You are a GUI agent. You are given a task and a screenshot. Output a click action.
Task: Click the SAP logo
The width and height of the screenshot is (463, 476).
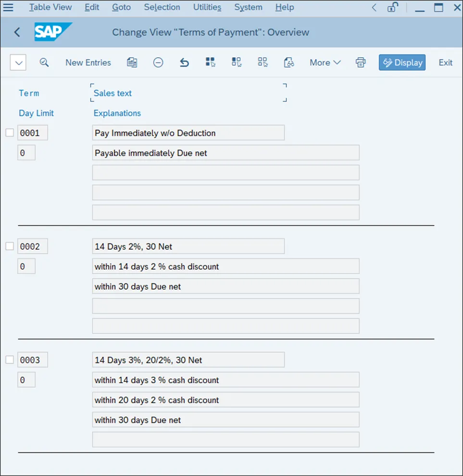tap(53, 32)
